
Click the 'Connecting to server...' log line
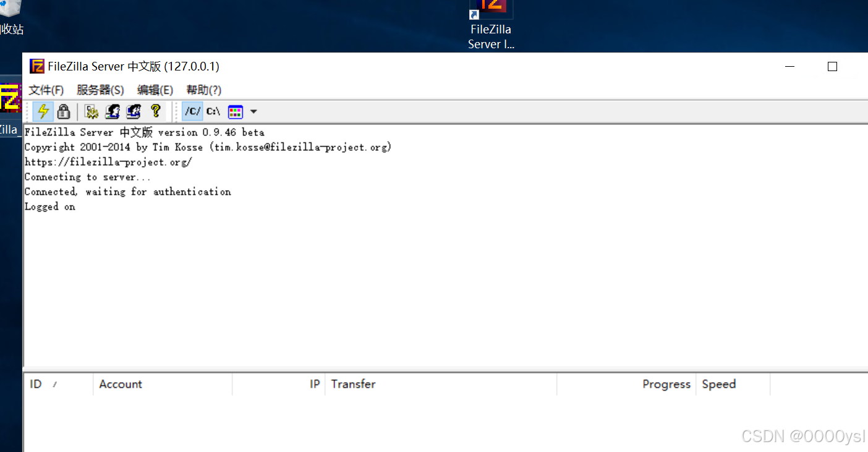[x=87, y=177]
